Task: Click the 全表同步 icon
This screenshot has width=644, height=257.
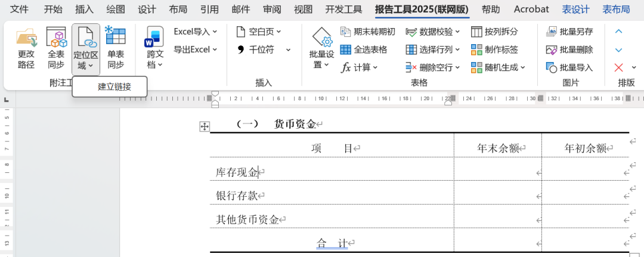Action: pos(56,38)
